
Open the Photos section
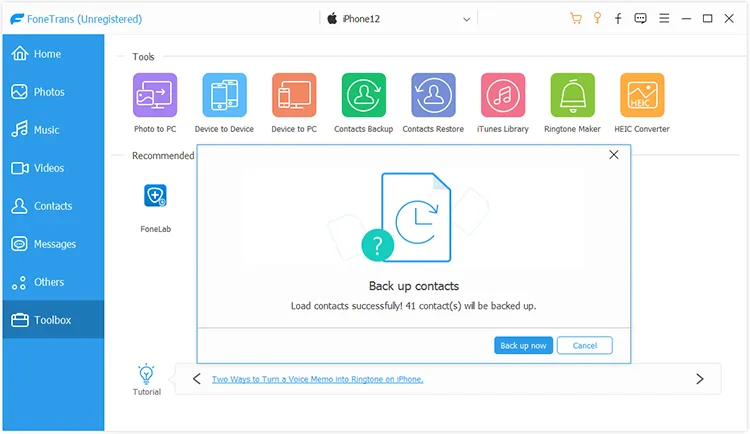click(x=53, y=91)
